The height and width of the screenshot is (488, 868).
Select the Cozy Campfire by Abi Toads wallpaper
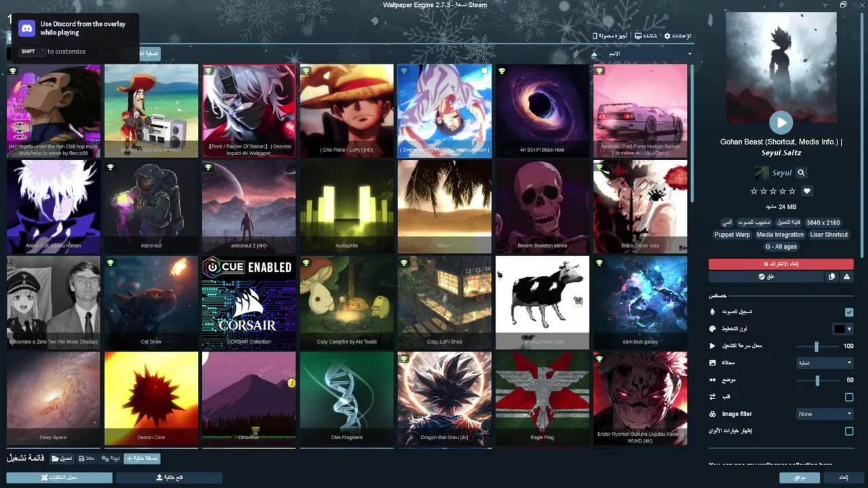(347, 303)
